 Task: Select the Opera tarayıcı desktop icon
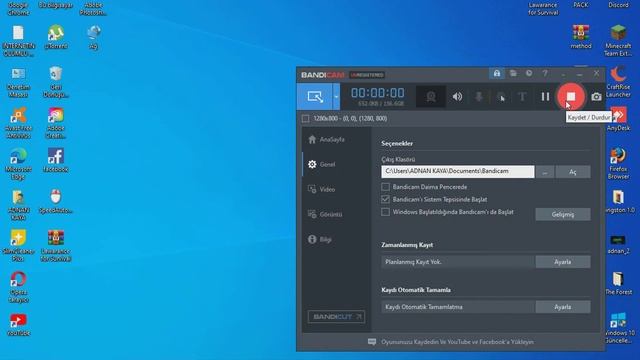[x=18, y=287]
